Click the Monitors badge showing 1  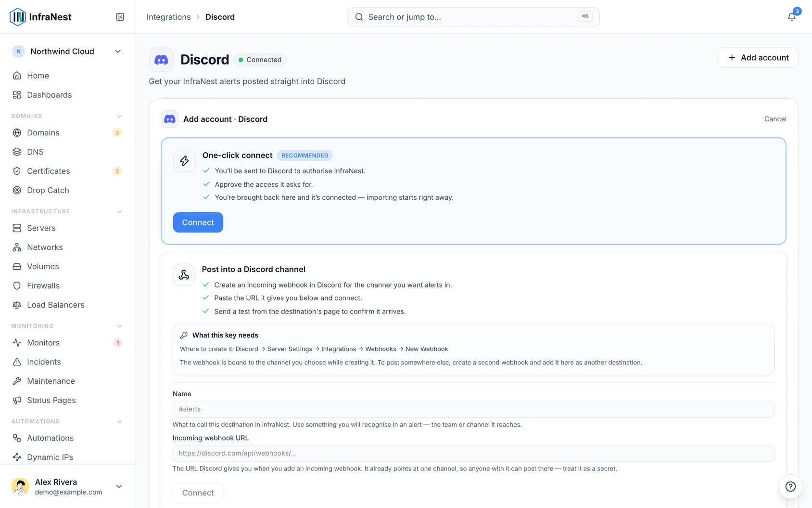click(117, 343)
